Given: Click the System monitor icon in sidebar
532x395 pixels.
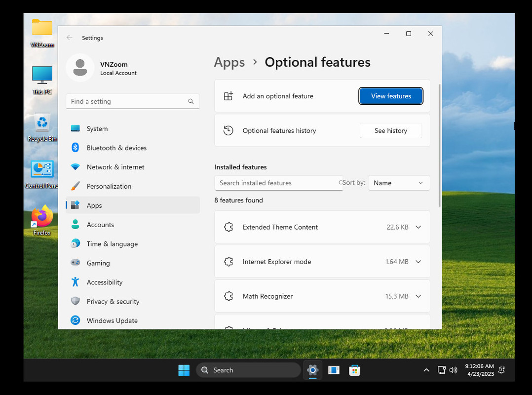Looking at the screenshot, I should tap(76, 128).
